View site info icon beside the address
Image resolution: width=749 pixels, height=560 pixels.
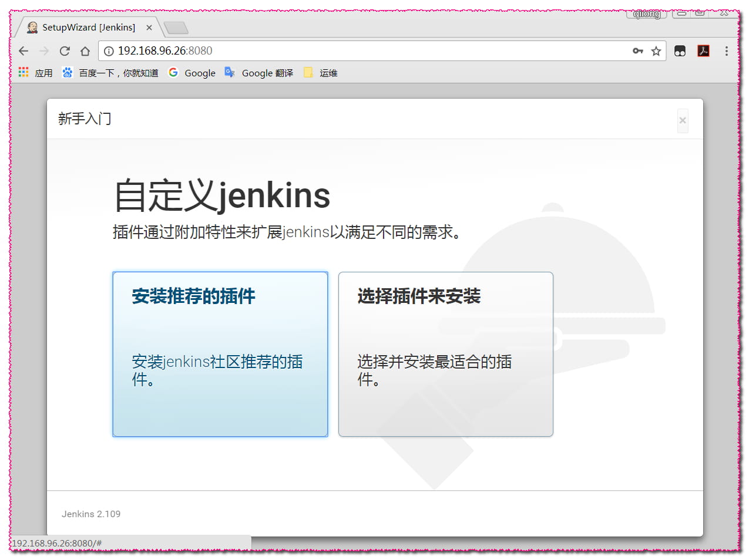(109, 51)
